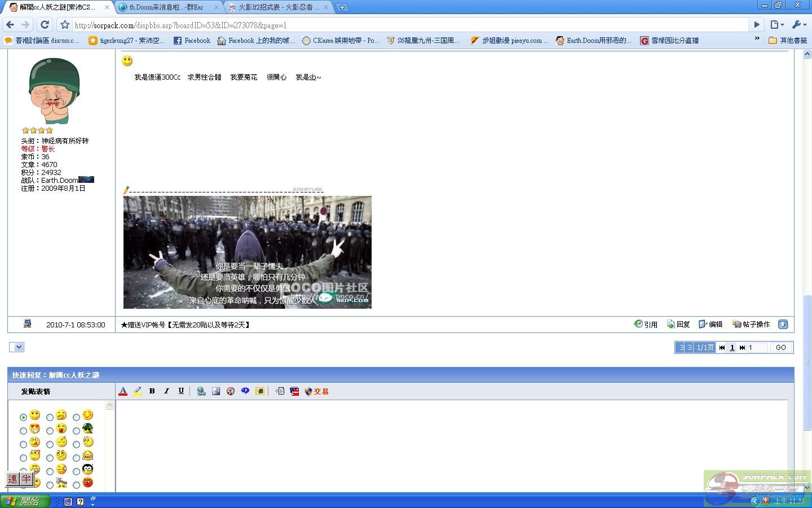Select the heart-eyes emoticon radio button
Viewport: 812px width, 508px height.
[23, 431]
